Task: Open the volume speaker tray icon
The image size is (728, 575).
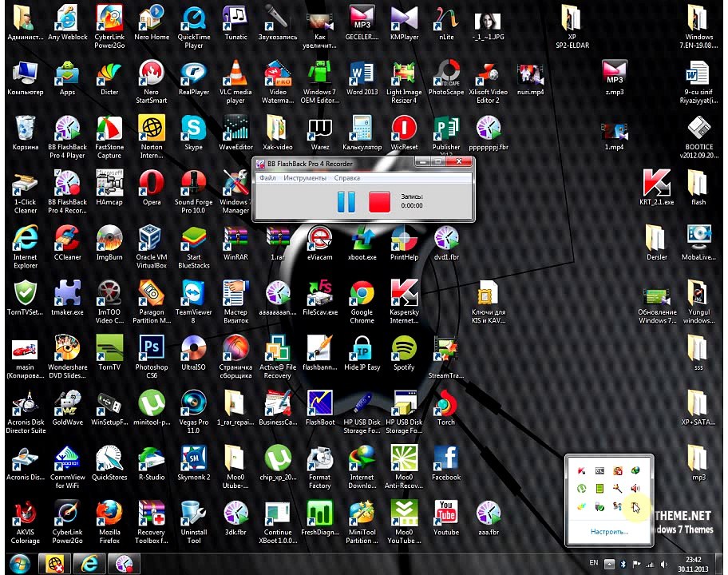Action: [x=664, y=564]
